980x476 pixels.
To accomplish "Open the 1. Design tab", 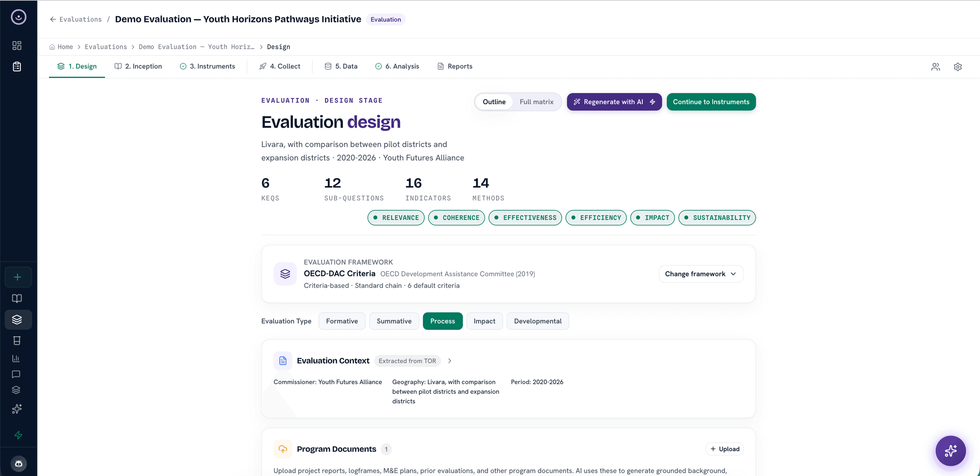I will [77, 66].
